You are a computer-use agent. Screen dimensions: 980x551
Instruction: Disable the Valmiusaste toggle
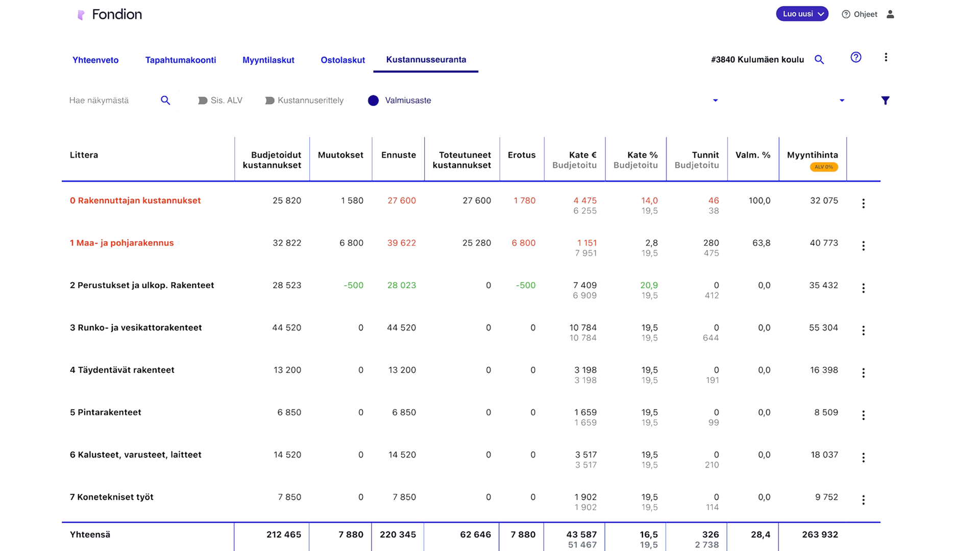(x=374, y=101)
